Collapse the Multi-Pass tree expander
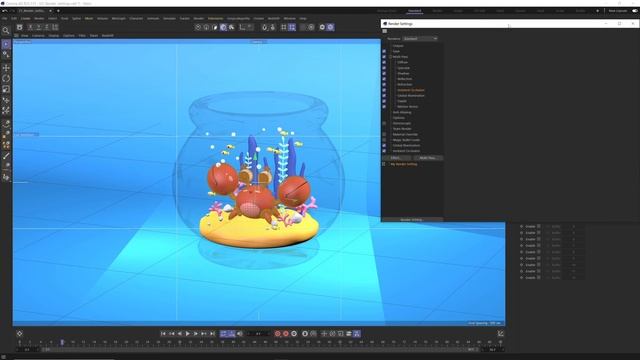Screen dimensions: 640x360 (x=390, y=57)
